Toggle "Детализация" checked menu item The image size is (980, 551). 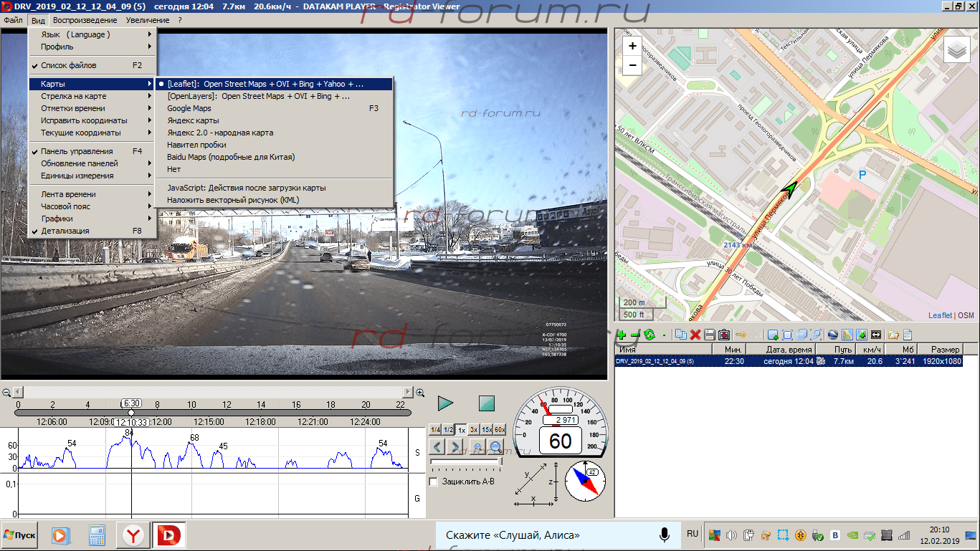pyautogui.click(x=65, y=231)
